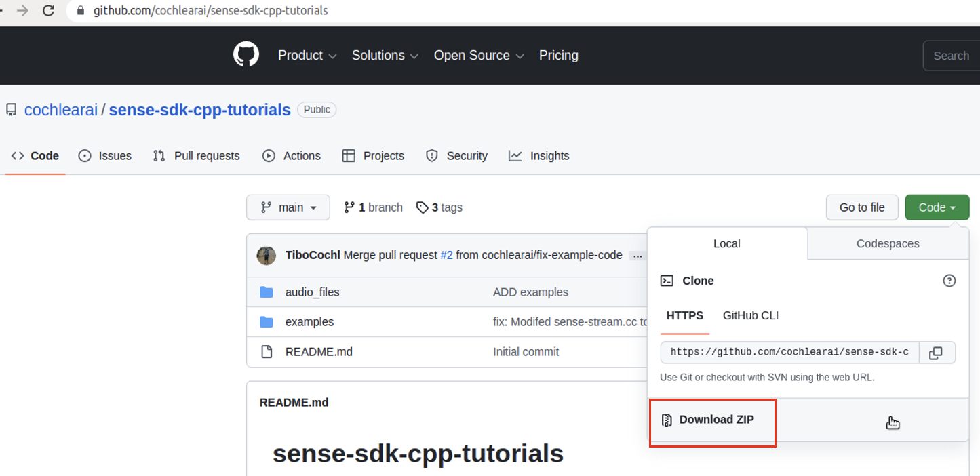Go forward with the browser arrow
The image size is (980, 476).
click(x=22, y=11)
